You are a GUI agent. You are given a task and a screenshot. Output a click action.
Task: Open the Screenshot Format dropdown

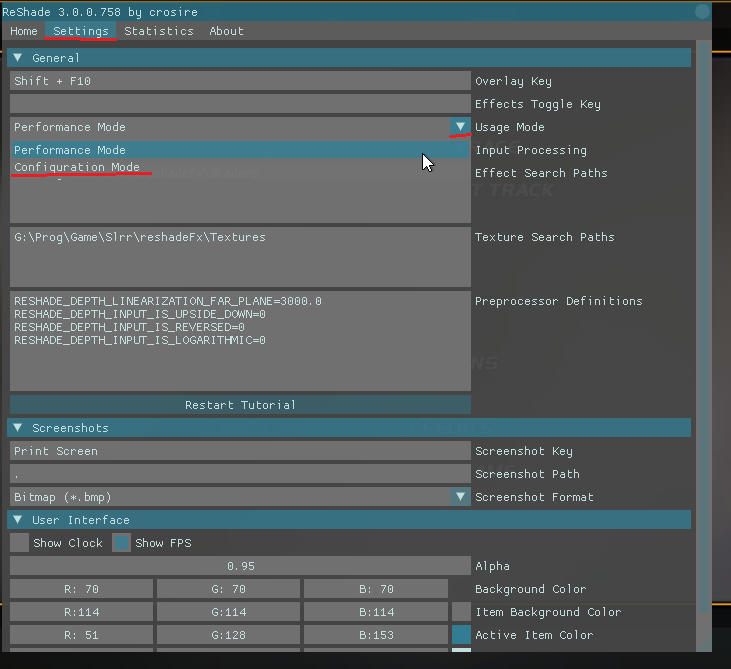pyautogui.click(x=460, y=497)
